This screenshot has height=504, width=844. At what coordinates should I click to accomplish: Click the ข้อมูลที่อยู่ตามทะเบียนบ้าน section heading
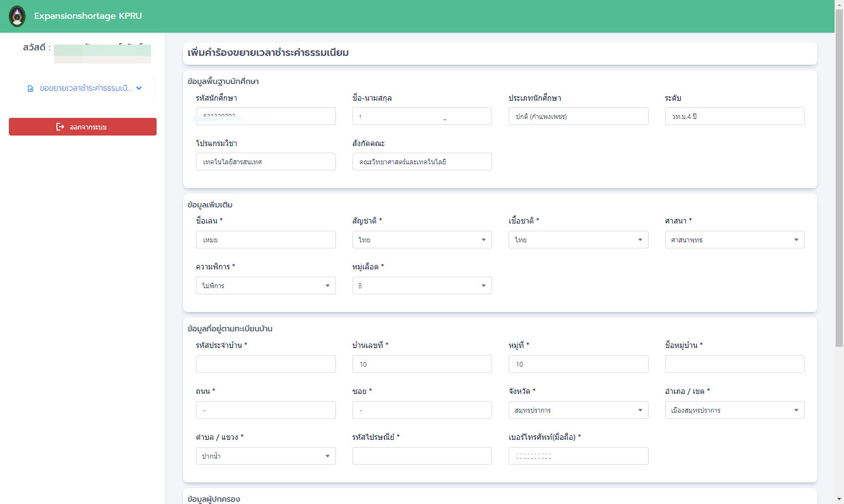click(x=230, y=329)
